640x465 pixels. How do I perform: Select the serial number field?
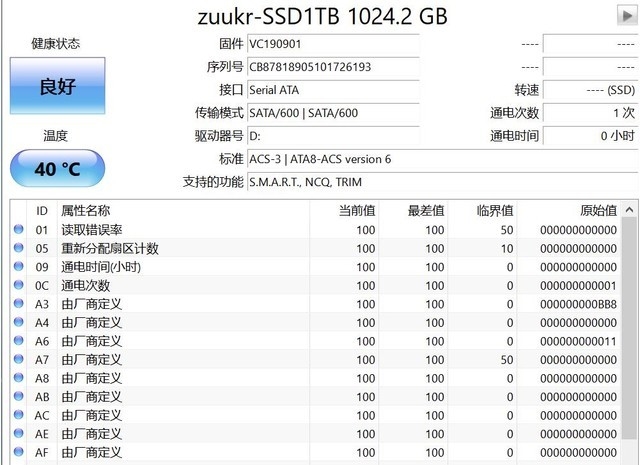tap(333, 67)
